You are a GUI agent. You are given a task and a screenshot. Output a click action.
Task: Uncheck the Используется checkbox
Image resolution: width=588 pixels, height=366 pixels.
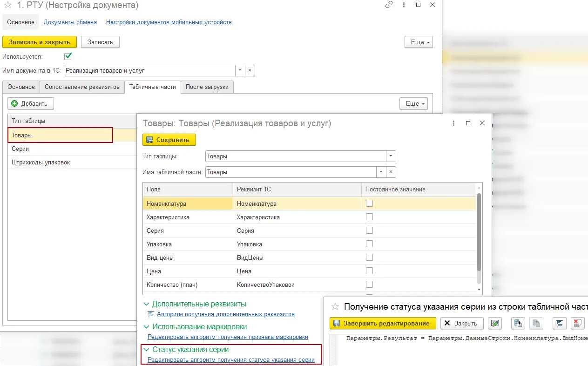(x=68, y=56)
